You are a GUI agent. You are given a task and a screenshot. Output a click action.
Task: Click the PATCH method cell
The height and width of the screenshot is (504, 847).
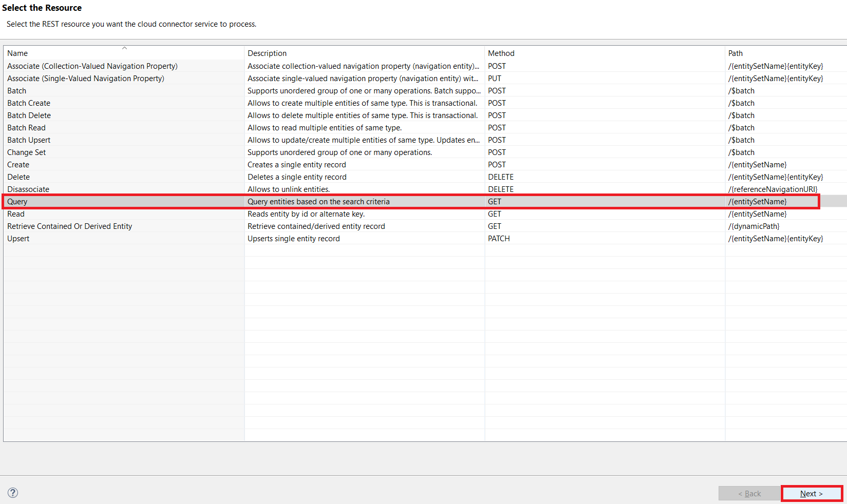(x=499, y=239)
